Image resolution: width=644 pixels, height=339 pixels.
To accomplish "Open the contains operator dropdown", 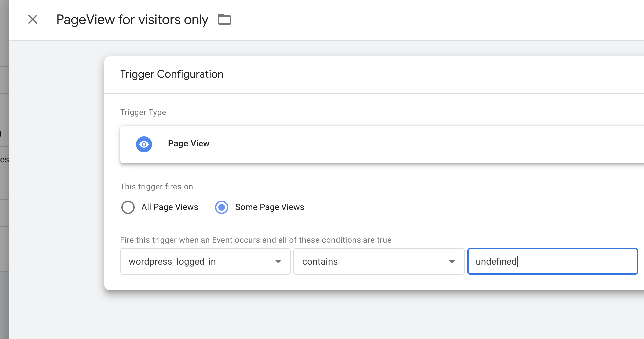I will coord(379,261).
